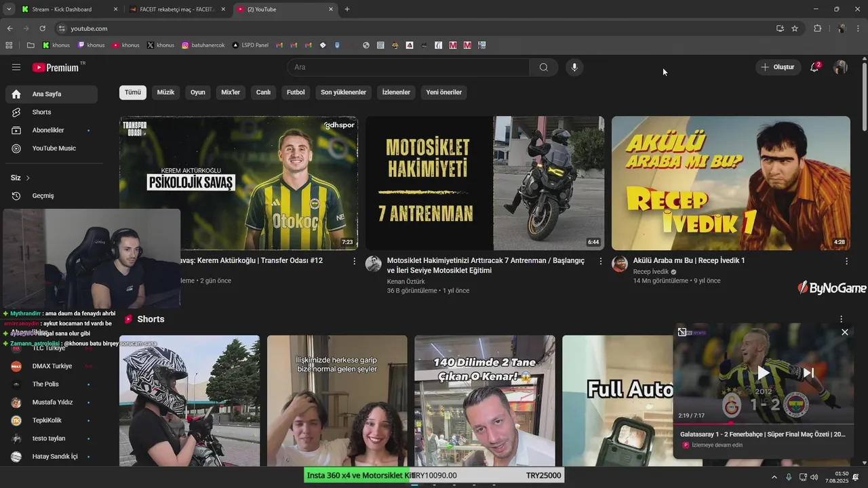Open TepkiKolik subscription channel
868x488 pixels.
point(52,421)
